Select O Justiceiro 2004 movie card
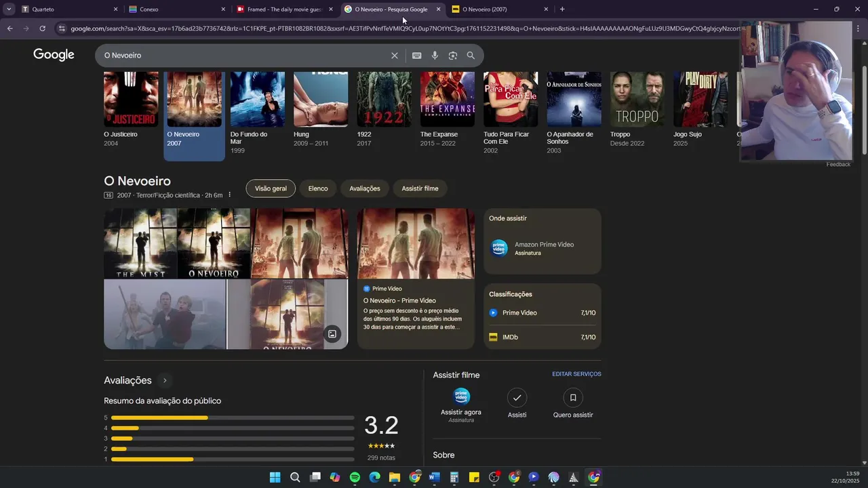 point(131,109)
